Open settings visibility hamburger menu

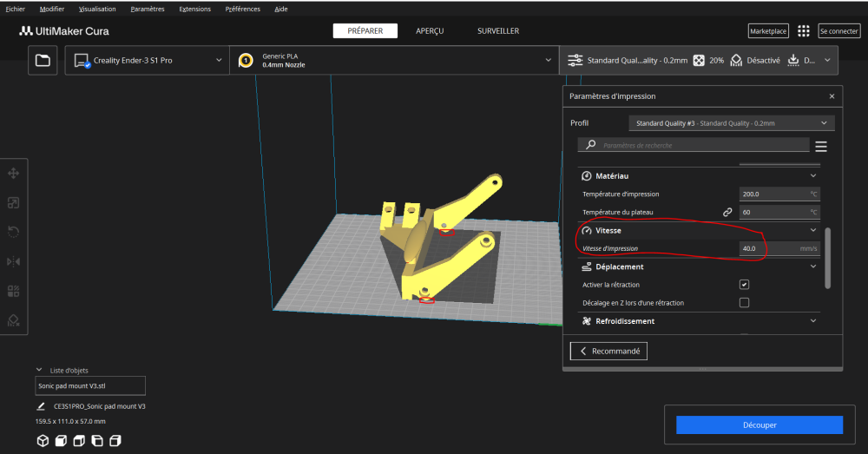click(821, 146)
